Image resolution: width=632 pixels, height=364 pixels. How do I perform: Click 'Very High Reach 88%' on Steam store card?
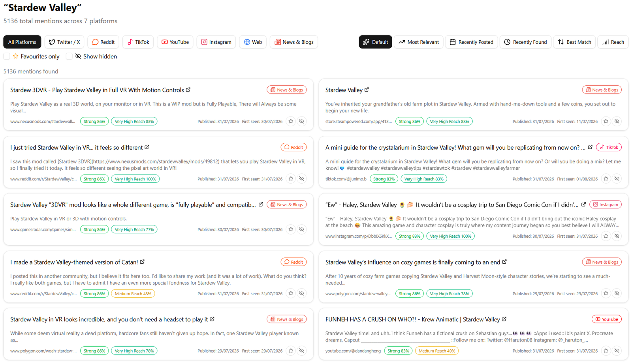(450, 122)
